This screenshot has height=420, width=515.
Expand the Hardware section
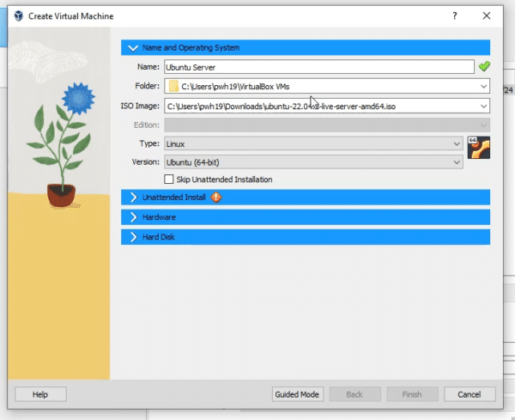click(x=133, y=217)
